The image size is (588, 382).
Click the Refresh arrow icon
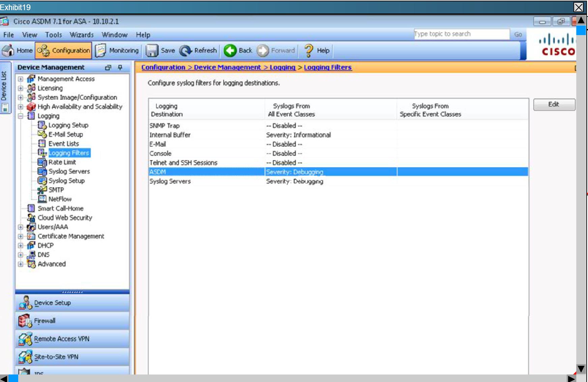pos(185,51)
